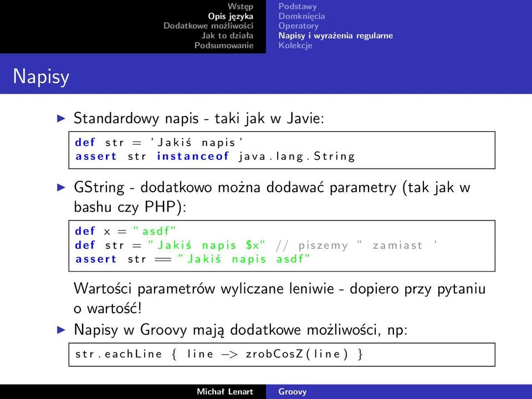This screenshot has height=399, width=532.
Task: Click the Groovy title in footer
Action: (x=293, y=392)
